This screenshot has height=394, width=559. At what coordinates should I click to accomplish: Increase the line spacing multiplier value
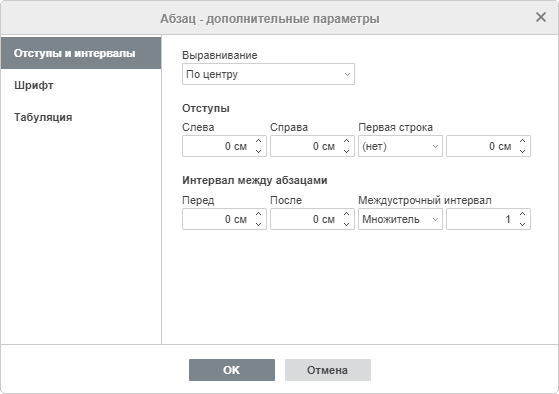(x=523, y=214)
